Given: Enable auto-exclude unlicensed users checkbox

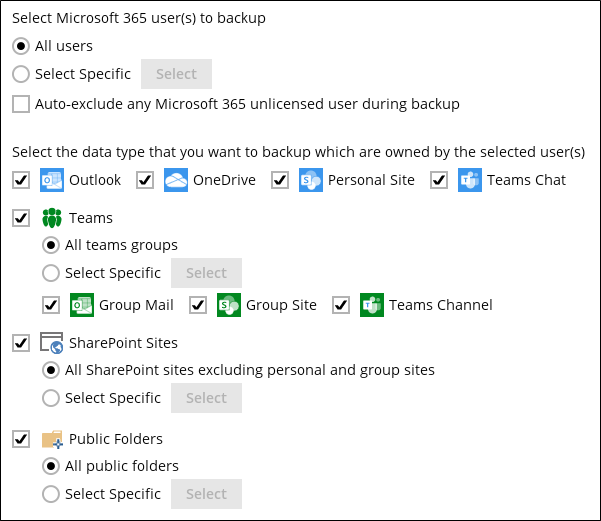Looking at the screenshot, I should [21, 104].
